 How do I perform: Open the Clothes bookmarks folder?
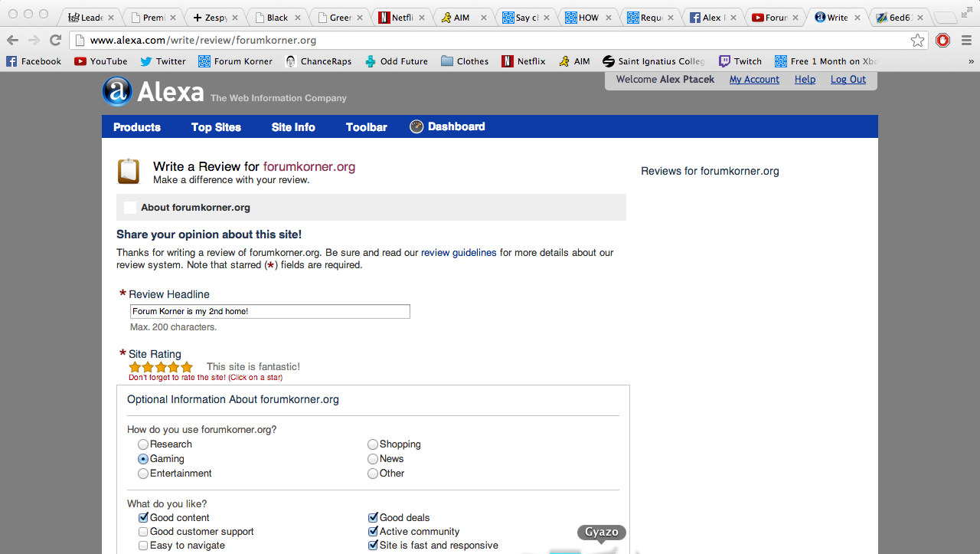(465, 61)
